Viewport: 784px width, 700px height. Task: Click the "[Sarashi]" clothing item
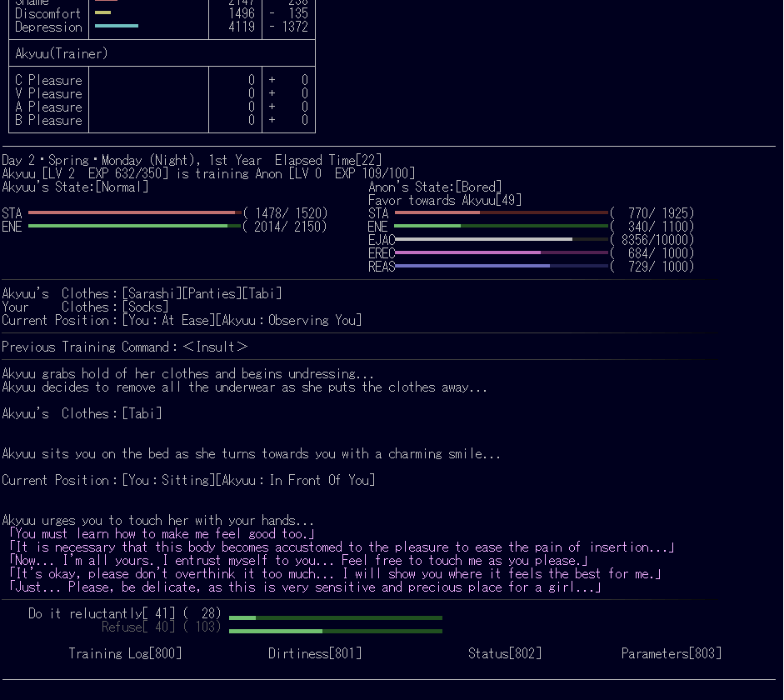coord(152,293)
